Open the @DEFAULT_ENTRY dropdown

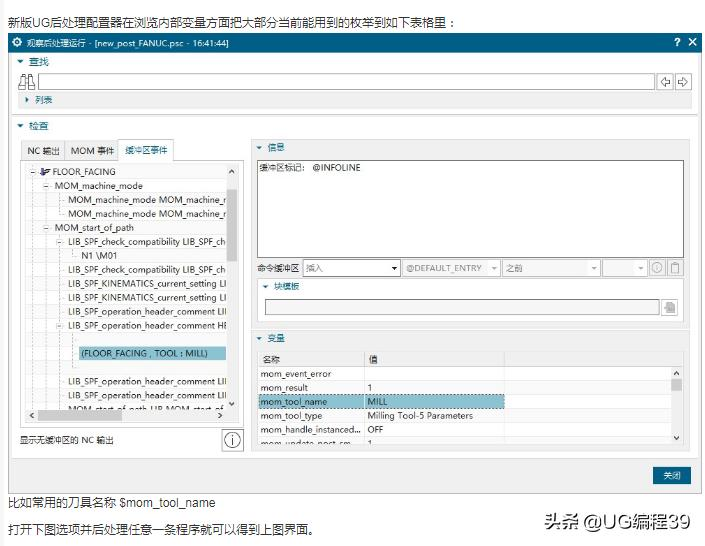coord(451,268)
